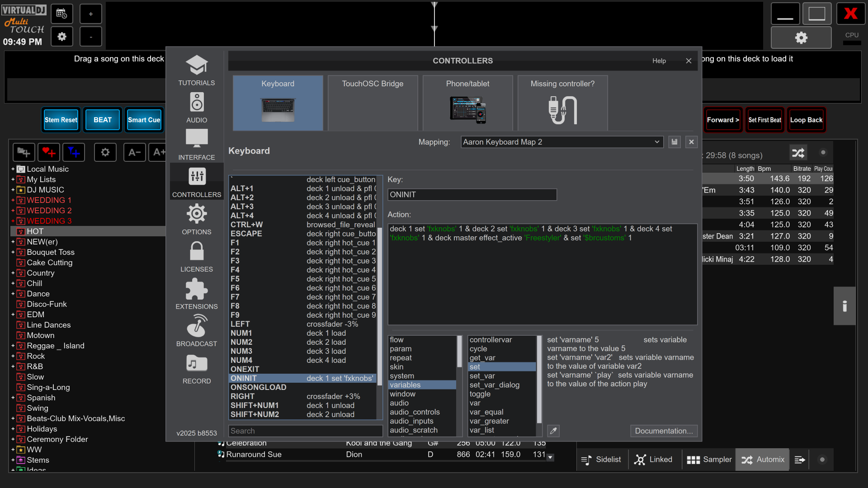This screenshot has width=868, height=488.
Task: Open the Interface settings section
Action: point(196,145)
